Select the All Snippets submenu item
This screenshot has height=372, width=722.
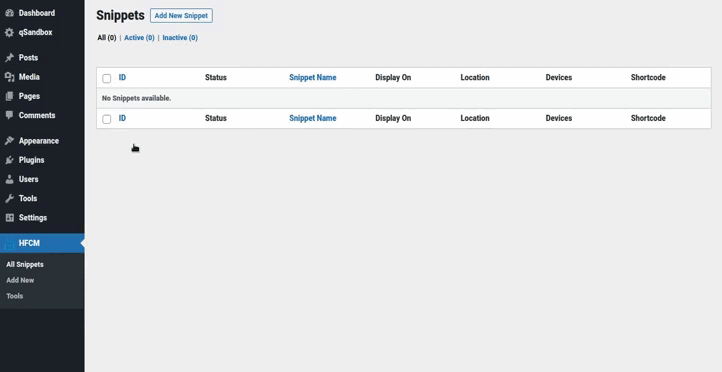25,264
